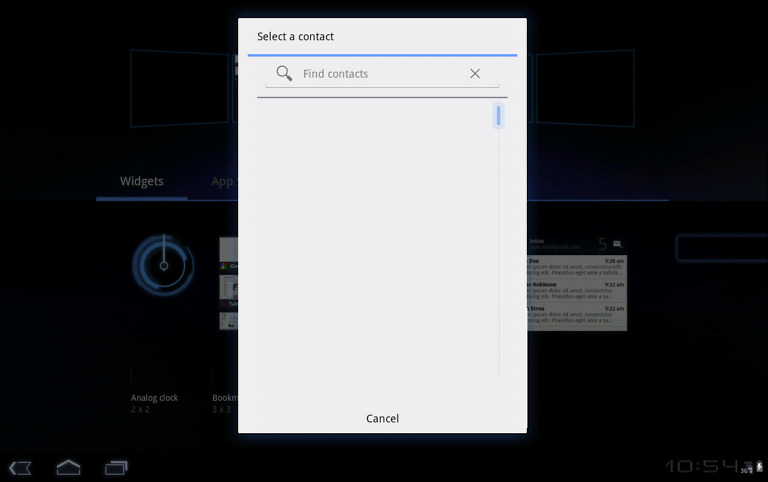
Task: Select the Bookmarks widget thumbnail
Action: [x=228, y=284]
